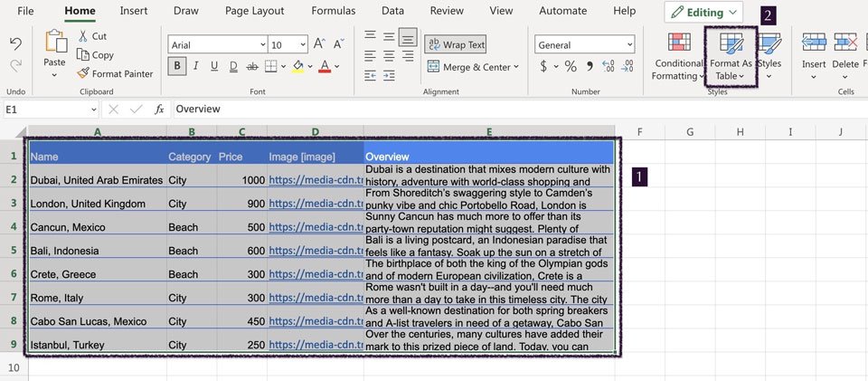This screenshot has width=868, height=381.
Task: Open the Editing mode dropdown
Action: point(703,12)
